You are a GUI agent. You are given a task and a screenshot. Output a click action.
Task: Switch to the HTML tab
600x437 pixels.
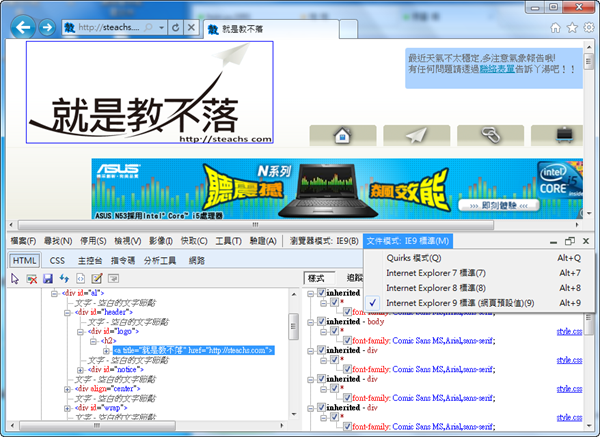[24, 261]
